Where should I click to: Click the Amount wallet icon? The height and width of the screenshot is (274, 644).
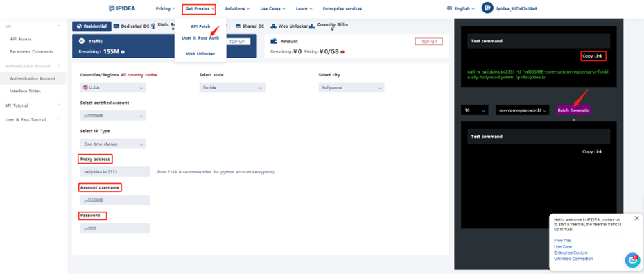tap(274, 41)
